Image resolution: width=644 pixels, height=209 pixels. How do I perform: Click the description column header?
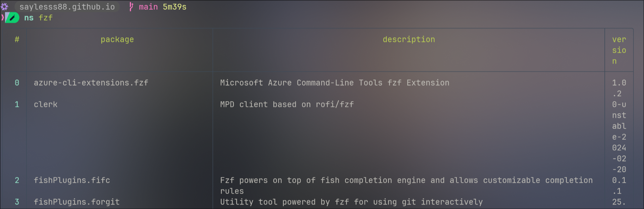(x=409, y=39)
